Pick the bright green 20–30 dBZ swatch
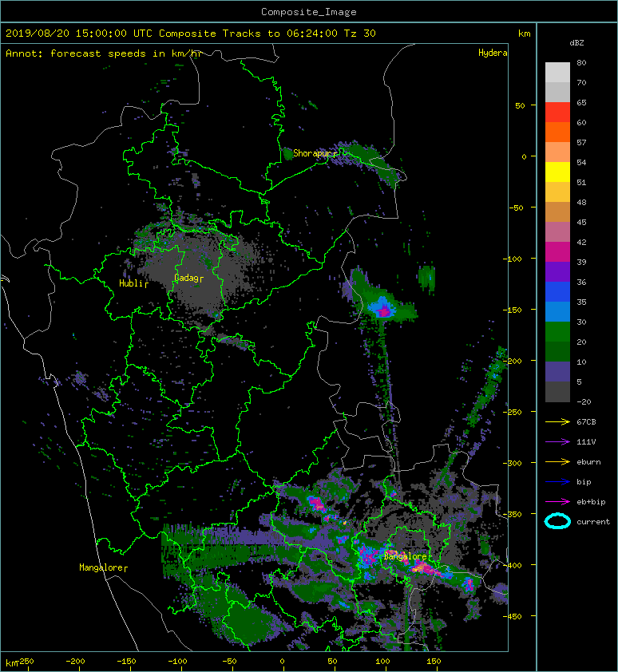Screen dimensions: 618x672 557,332
